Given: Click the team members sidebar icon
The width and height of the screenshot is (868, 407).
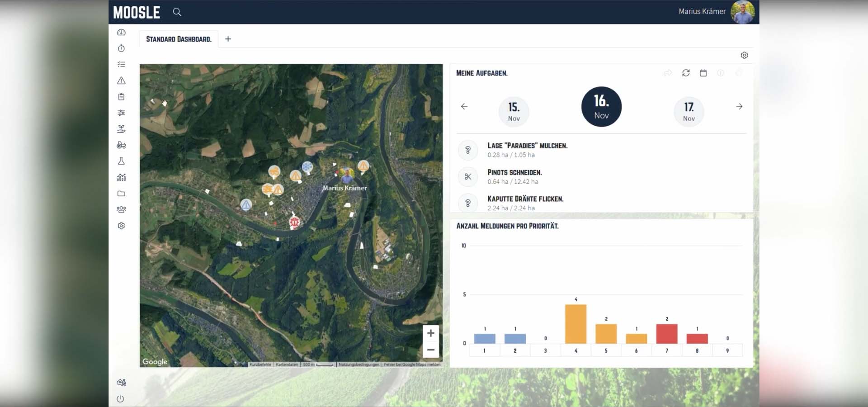Looking at the screenshot, I should 121,210.
